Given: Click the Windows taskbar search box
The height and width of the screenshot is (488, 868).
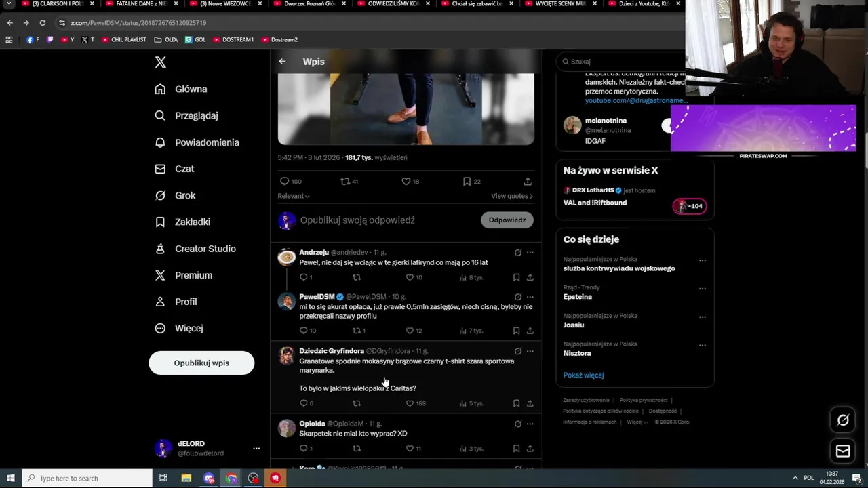Looking at the screenshot, I should (87, 478).
